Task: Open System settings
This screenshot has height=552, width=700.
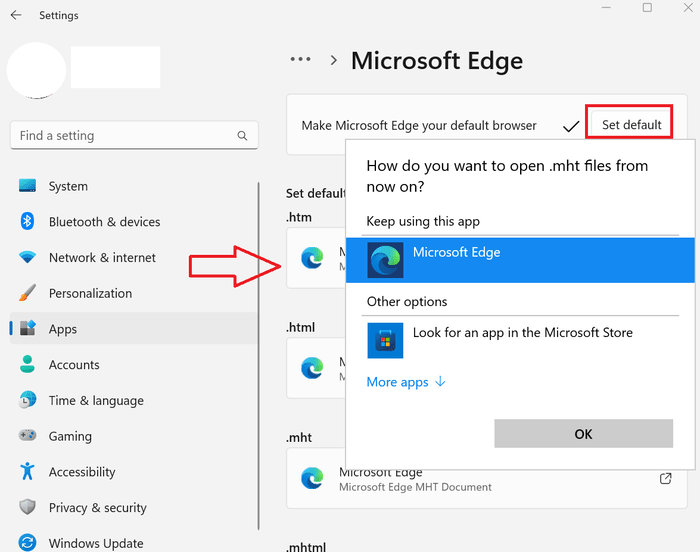Action: (x=134, y=186)
